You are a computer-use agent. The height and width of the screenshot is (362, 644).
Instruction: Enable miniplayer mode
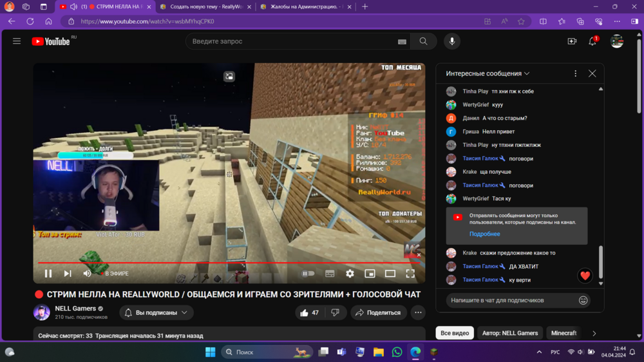click(x=370, y=273)
